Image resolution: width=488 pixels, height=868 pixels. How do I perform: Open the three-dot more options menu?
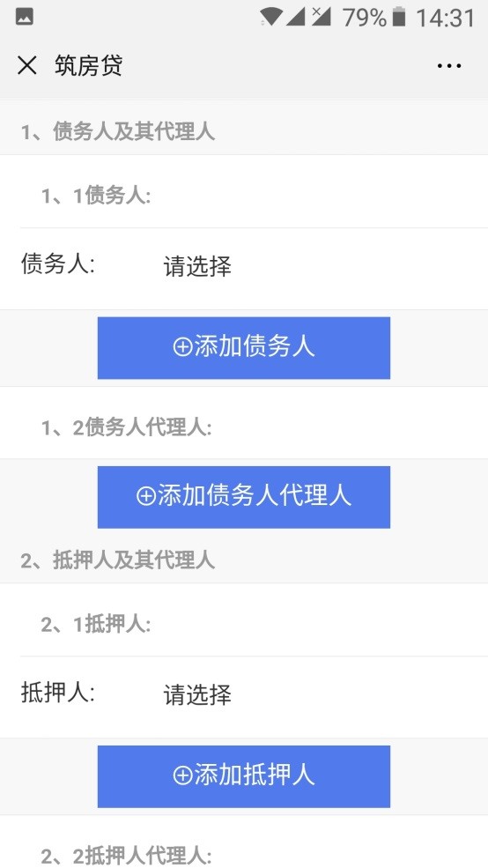point(448,66)
